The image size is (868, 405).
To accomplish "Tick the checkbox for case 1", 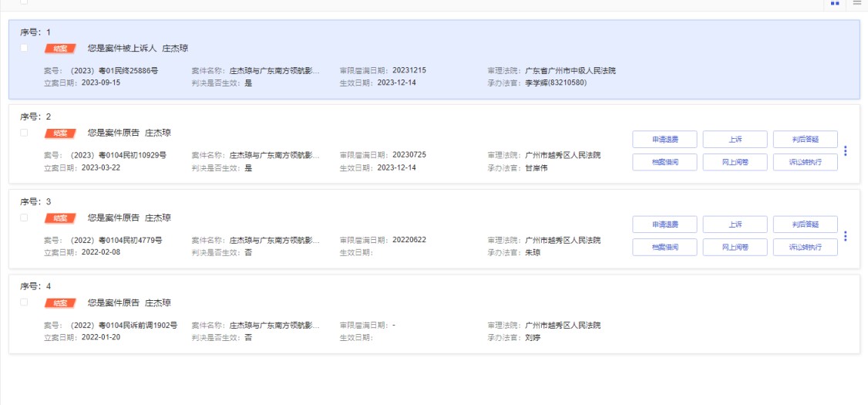I will (24, 48).
